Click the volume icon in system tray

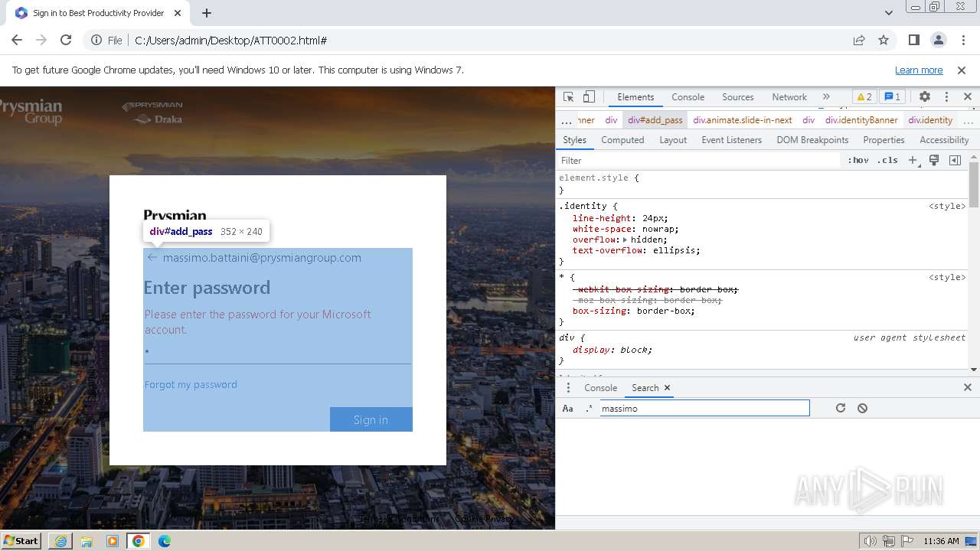pos(870,541)
